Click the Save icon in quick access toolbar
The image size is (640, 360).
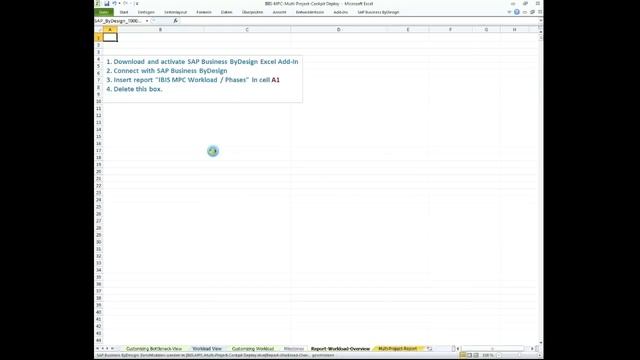tap(107, 4)
